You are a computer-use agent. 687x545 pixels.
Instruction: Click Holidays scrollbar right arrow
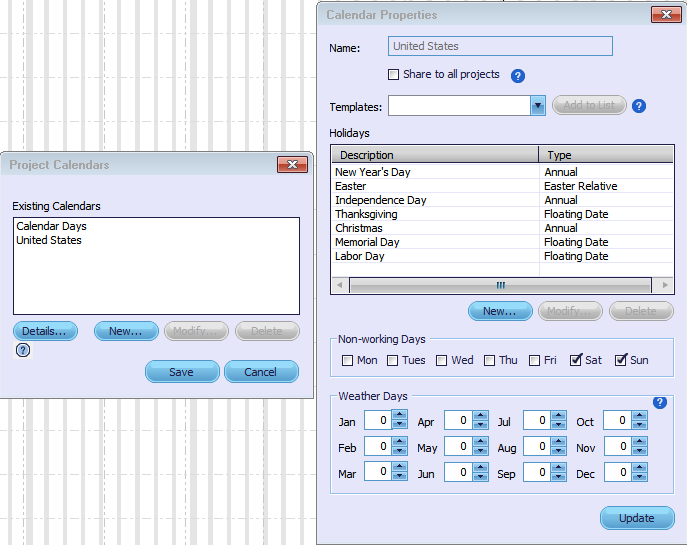pyautogui.click(x=664, y=285)
